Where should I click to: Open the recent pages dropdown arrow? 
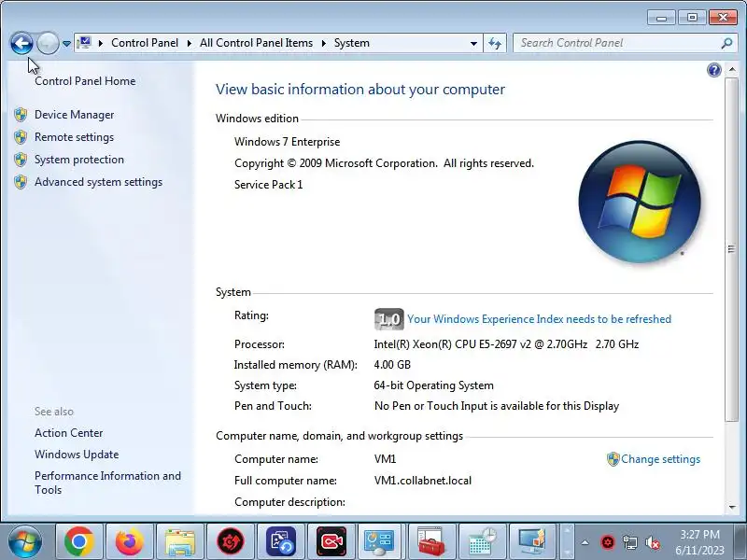(66, 43)
